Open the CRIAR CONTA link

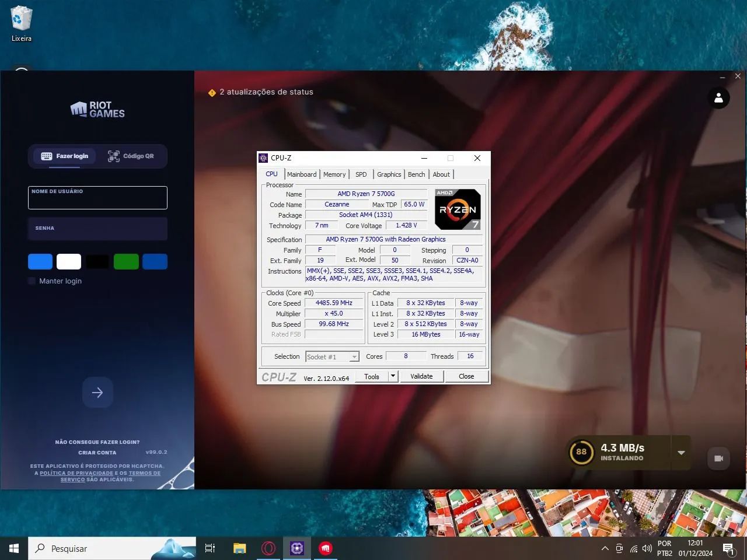[x=97, y=452]
